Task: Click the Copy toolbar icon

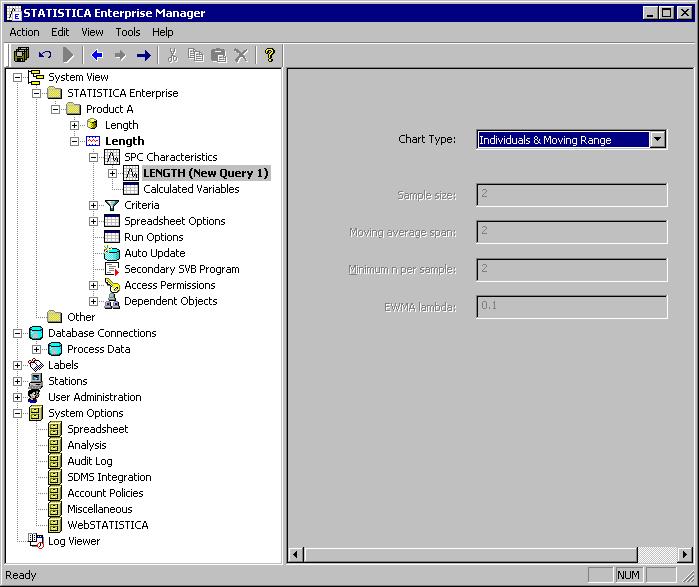Action: pyautogui.click(x=195, y=55)
